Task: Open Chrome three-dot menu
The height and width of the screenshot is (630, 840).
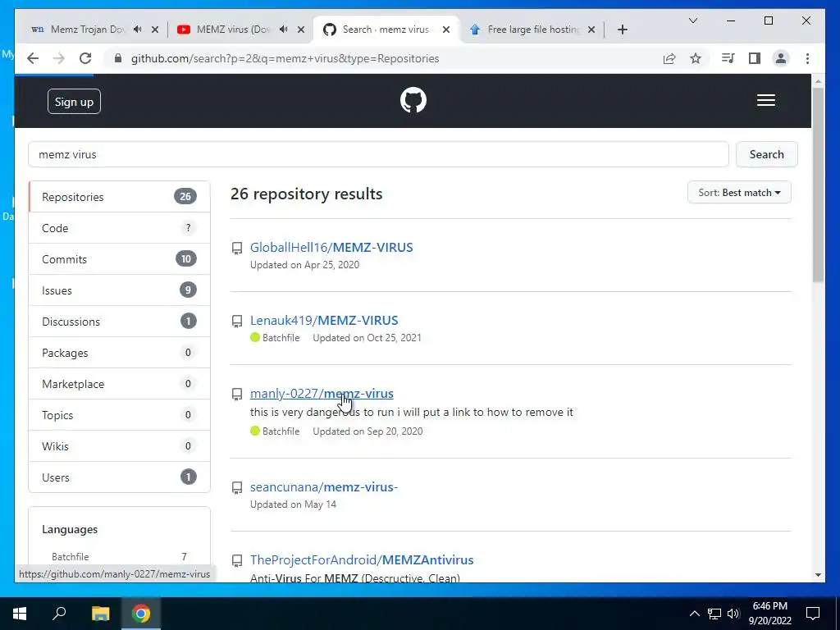Action: (807, 58)
